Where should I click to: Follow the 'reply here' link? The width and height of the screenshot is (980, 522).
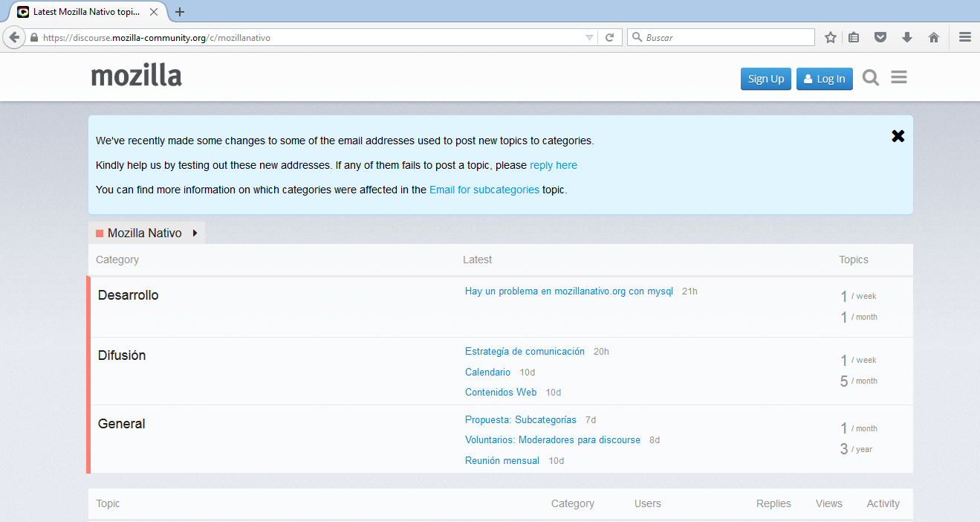click(554, 165)
